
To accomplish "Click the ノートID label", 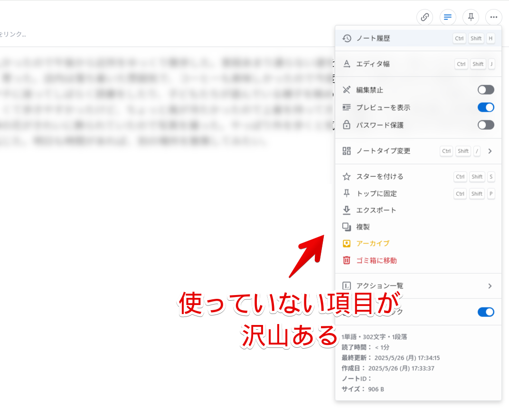I will coord(356,379).
